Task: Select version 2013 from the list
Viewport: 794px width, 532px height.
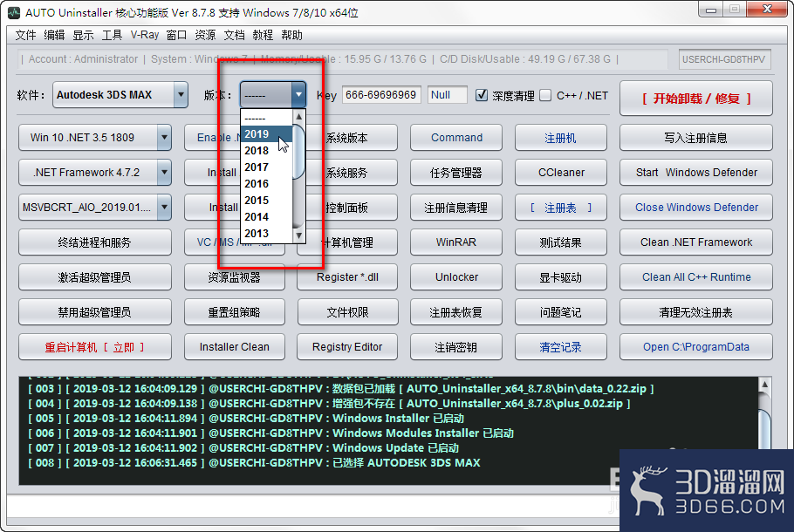Action: click(267, 234)
